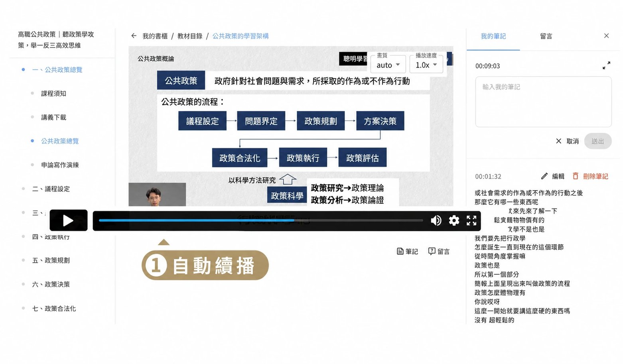Click inside the 輸入我的筆記 text field
The image size is (623, 364).
click(x=543, y=102)
